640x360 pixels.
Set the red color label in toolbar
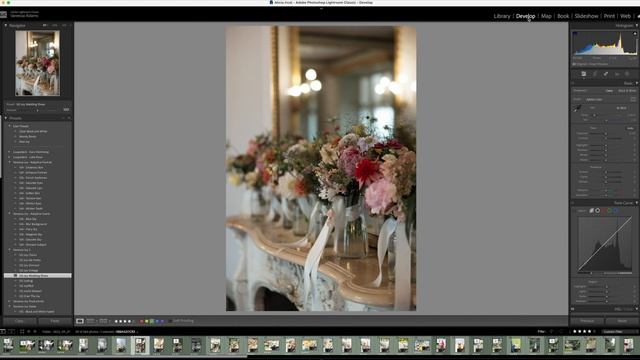pos(142,321)
